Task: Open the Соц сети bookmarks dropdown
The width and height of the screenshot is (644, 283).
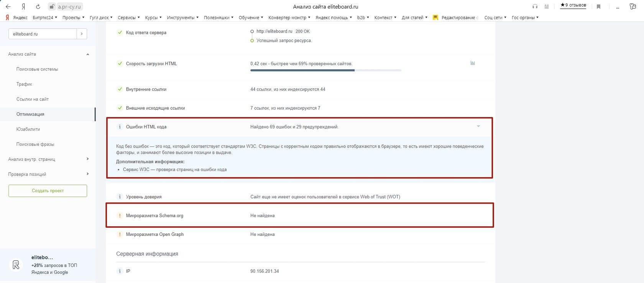Action: [x=495, y=18]
